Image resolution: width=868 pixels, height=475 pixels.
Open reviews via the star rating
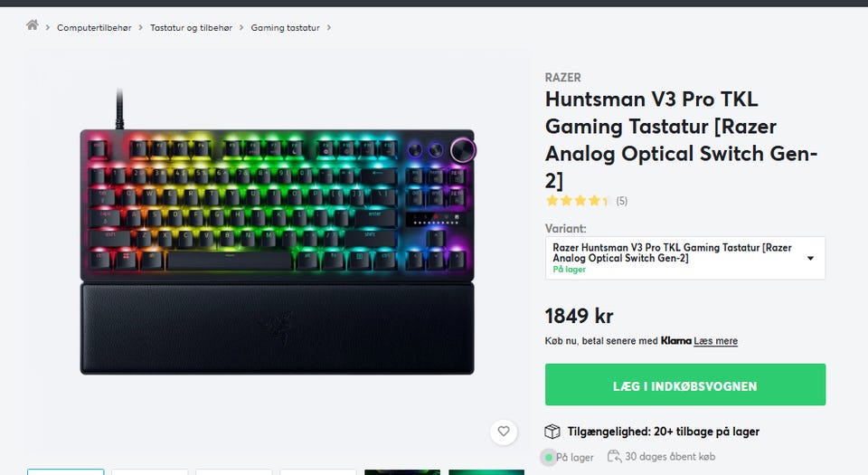576,201
